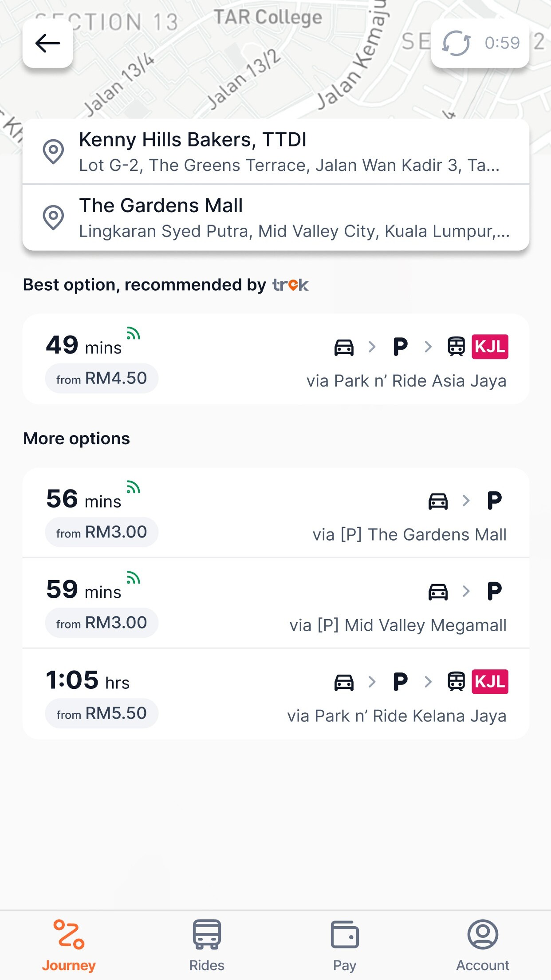The image size is (551, 980).
Task: Click the origin location pin icon
Action: click(53, 151)
